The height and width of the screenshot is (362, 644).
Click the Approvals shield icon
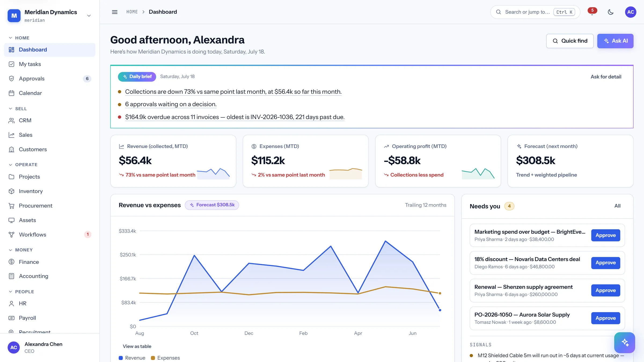point(11,79)
